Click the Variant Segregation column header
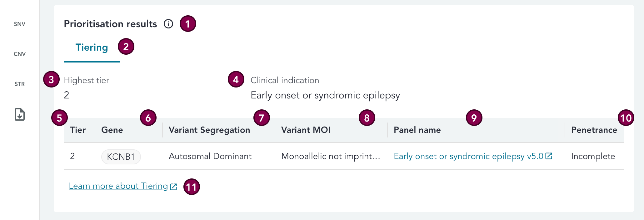Viewport: 644px width, 220px height. pos(209,130)
